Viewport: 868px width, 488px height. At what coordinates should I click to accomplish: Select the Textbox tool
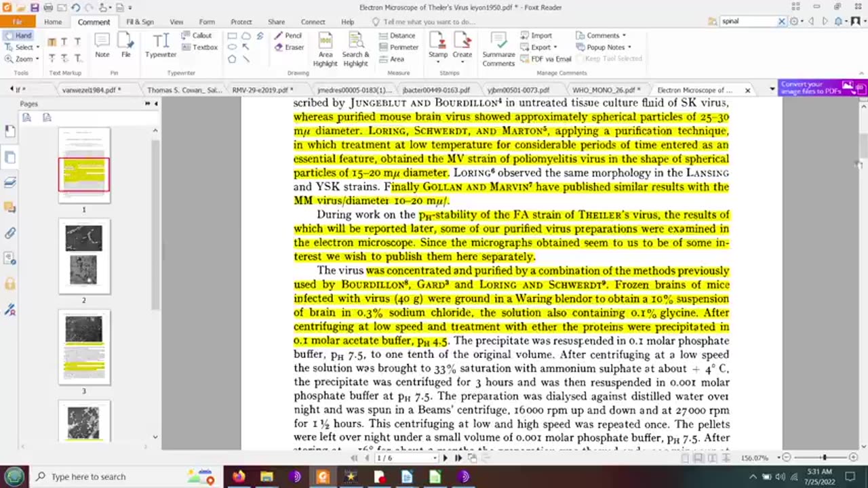click(x=199, y=47)
